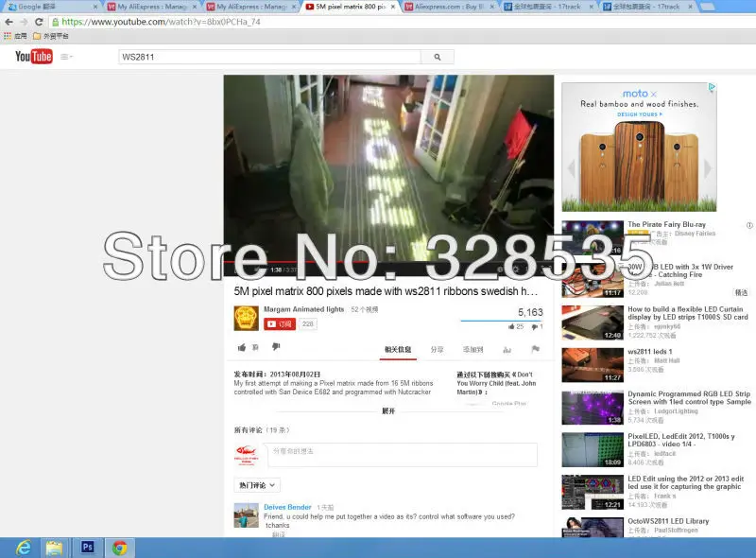Click info icon beside Pirate Fairy
The image size is (756, 558).
coord(749,225)
